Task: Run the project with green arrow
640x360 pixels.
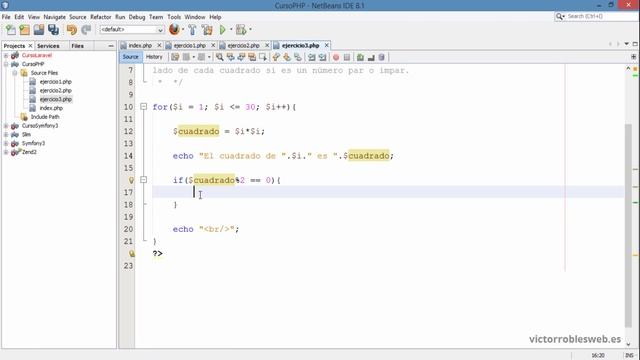Action: coord(222,30)
